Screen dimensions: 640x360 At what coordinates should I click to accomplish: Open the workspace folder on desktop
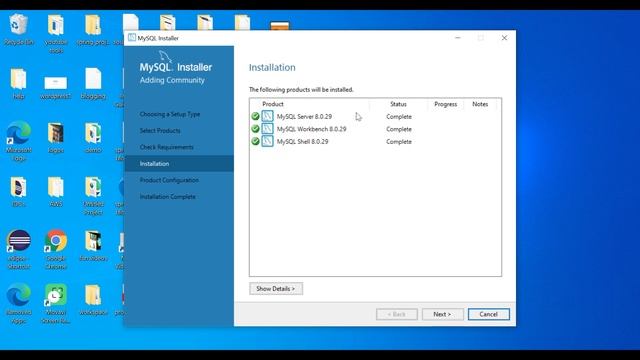click(93, 300)
